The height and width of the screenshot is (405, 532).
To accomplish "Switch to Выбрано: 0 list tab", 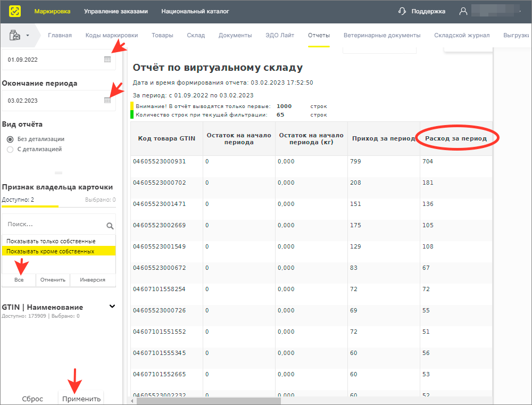I will pos(100,200).
